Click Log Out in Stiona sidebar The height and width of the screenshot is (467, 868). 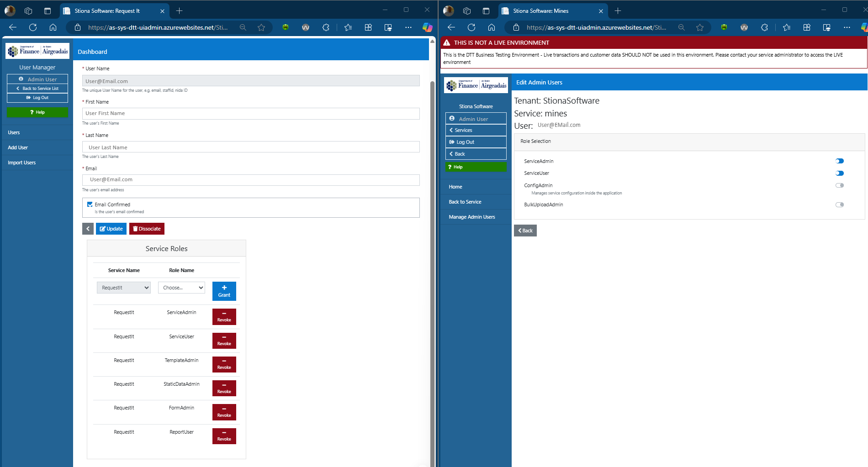pos(476,142)
